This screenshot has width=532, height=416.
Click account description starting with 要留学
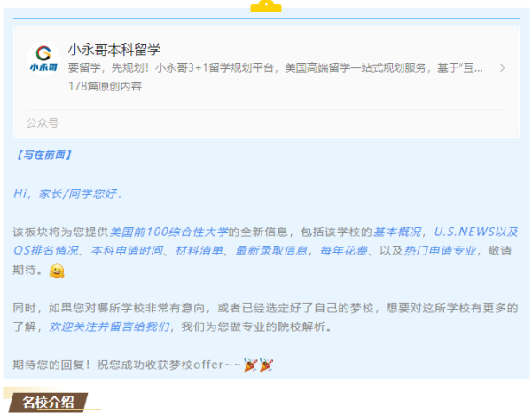[x=275, y=68]
